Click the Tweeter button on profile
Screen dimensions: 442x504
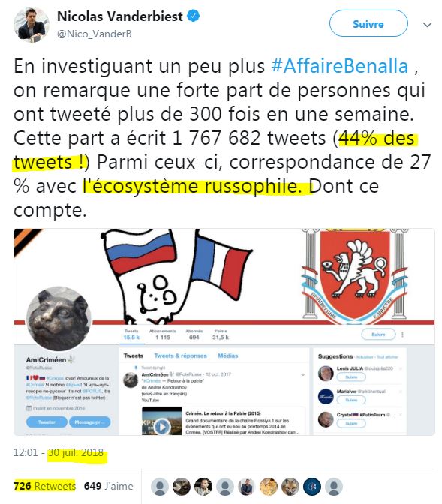[x=47, y=422]
